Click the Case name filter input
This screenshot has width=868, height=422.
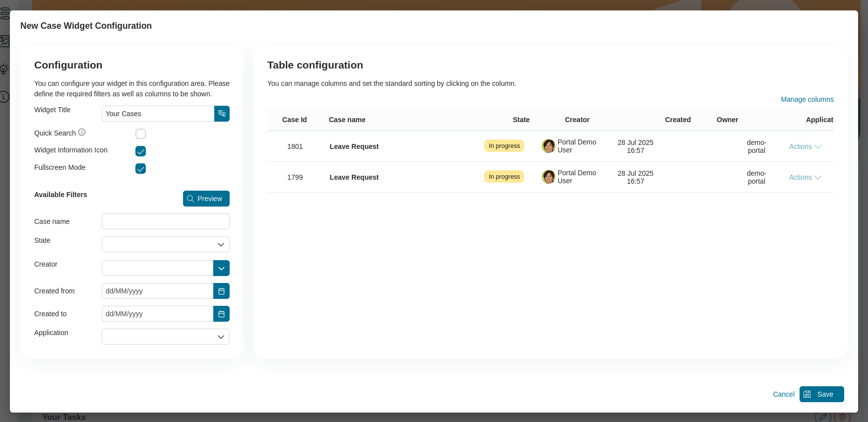coord(166,221)
